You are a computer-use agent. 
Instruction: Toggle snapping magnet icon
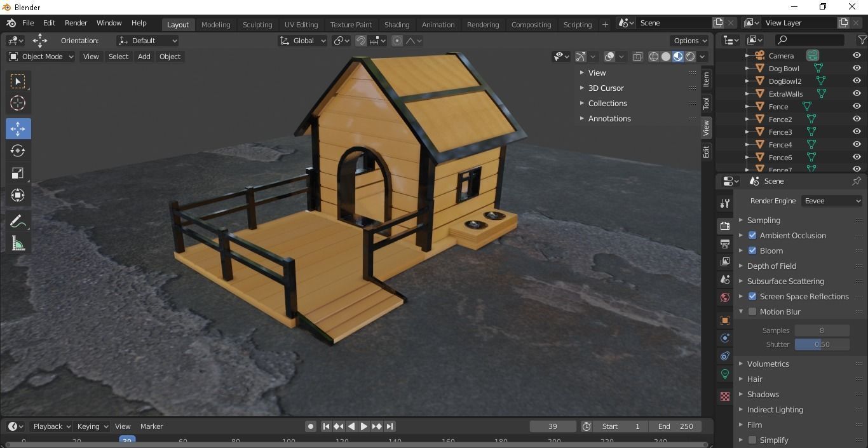click(361, 41)
